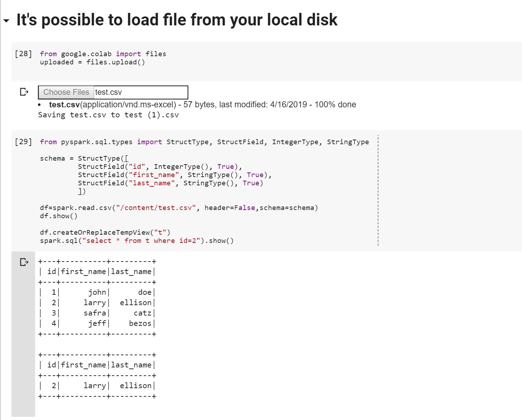Click the google.colab import line
522x420 pixels.
pyautogui.click(x=103, y=54)
